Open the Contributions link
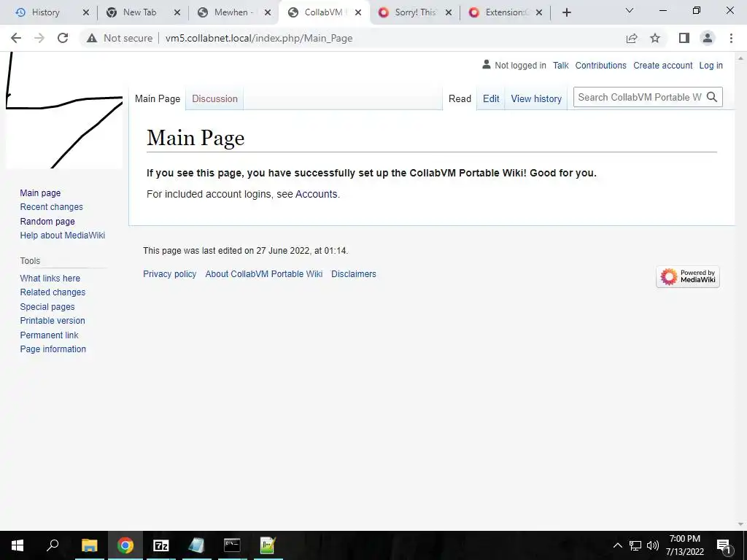Screen dimensions: 747x560 [600, 65]
